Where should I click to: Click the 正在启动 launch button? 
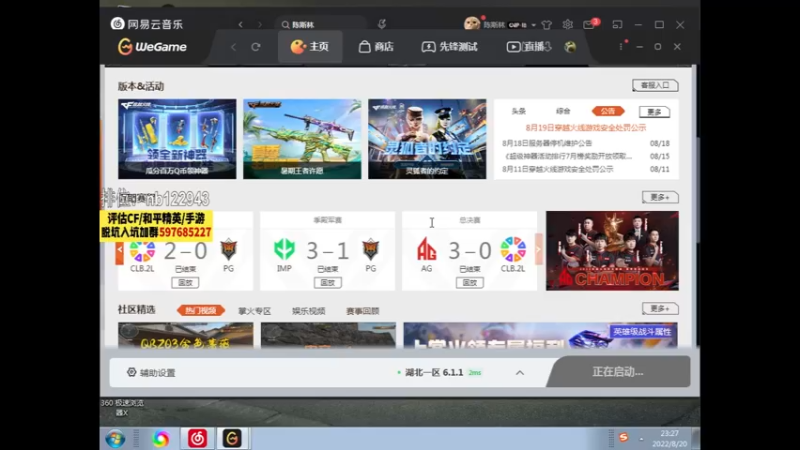618,371
